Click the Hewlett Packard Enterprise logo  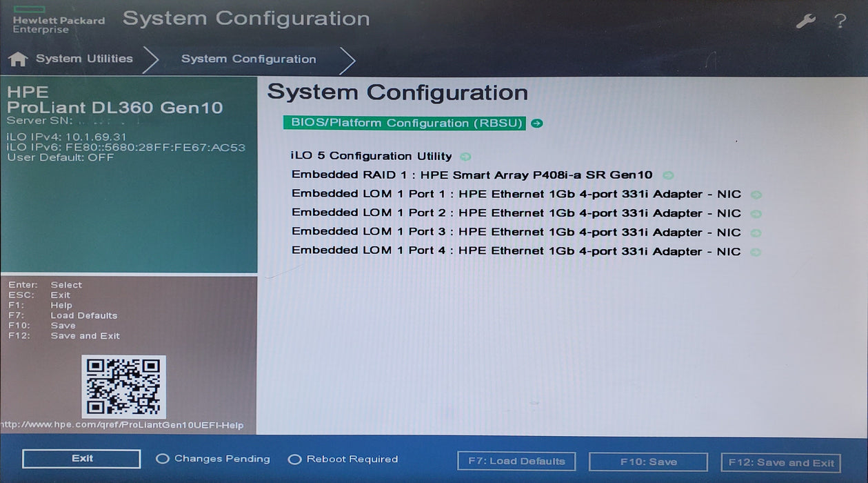(x=59, y=20)
